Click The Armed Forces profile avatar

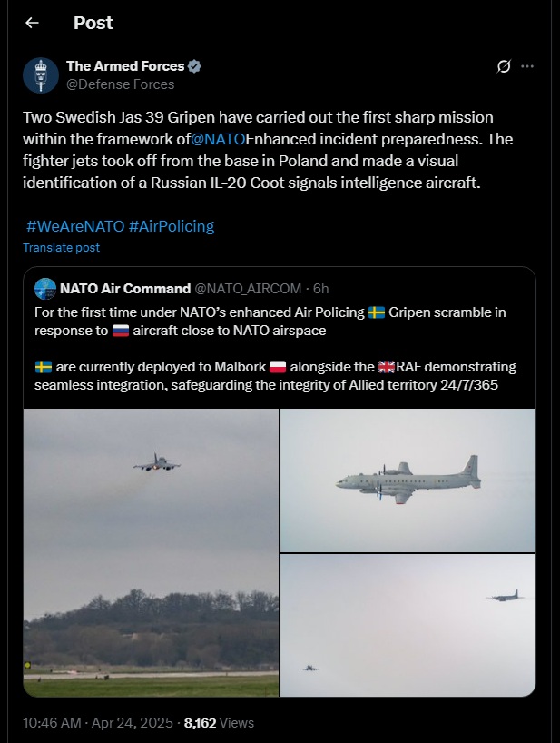(41, 75)
